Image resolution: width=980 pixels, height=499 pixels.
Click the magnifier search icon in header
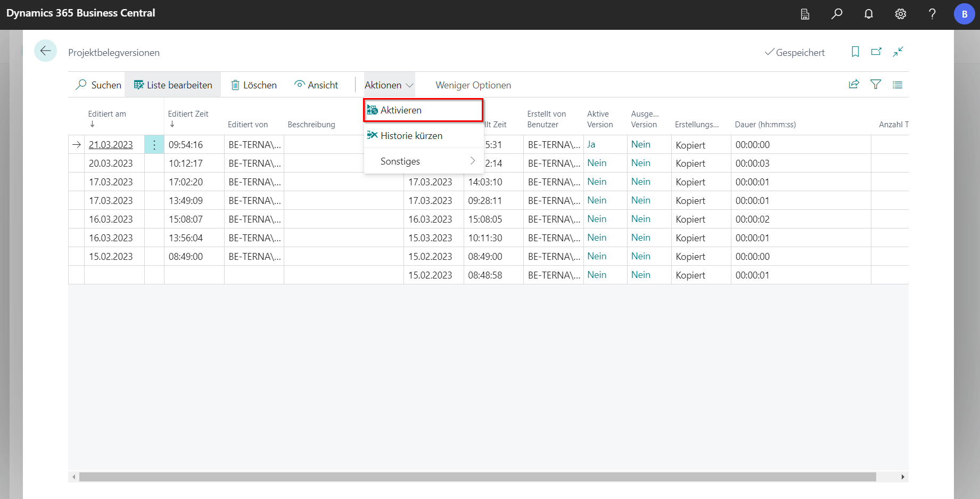[x=836, y=14]
